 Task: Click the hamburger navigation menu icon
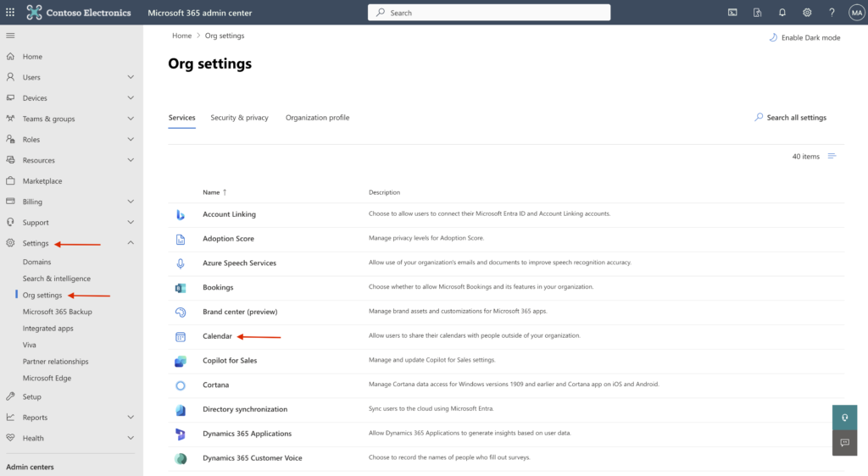click(10, 35)
